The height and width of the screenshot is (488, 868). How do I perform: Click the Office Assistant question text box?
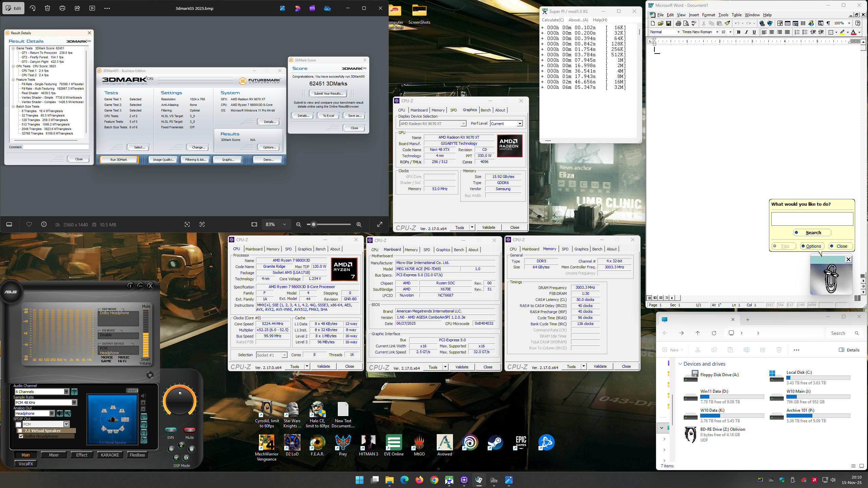click(812, 219)
